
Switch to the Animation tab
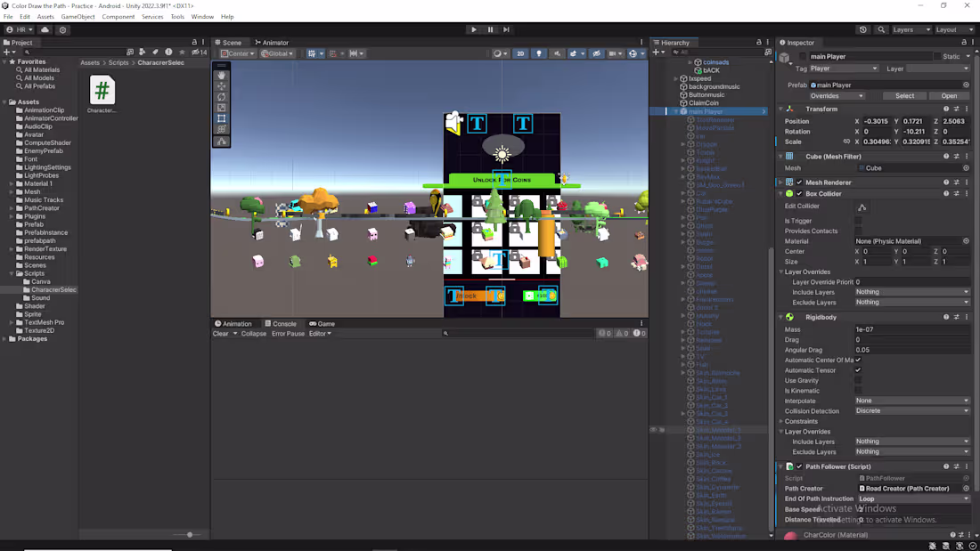click(x=233, y=324)
